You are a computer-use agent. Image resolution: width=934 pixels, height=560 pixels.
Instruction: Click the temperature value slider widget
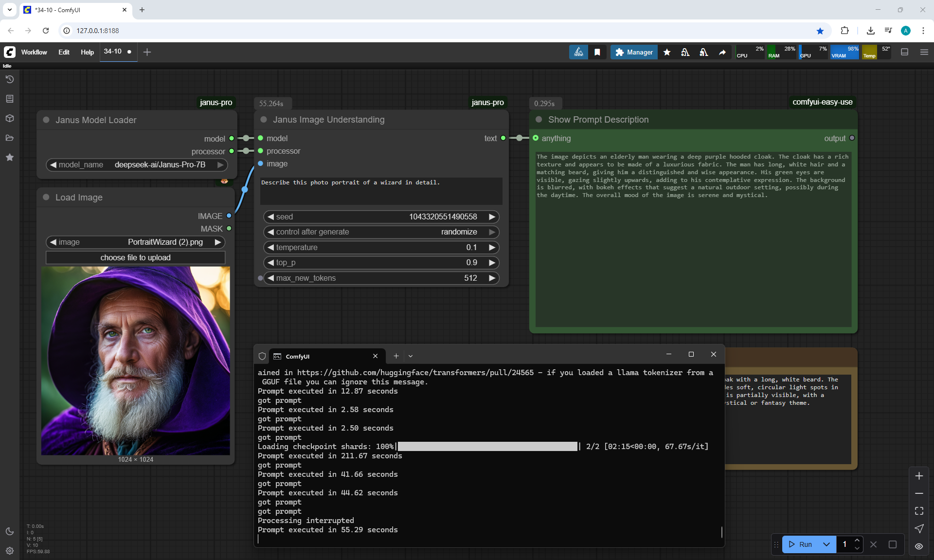[381, 247]
